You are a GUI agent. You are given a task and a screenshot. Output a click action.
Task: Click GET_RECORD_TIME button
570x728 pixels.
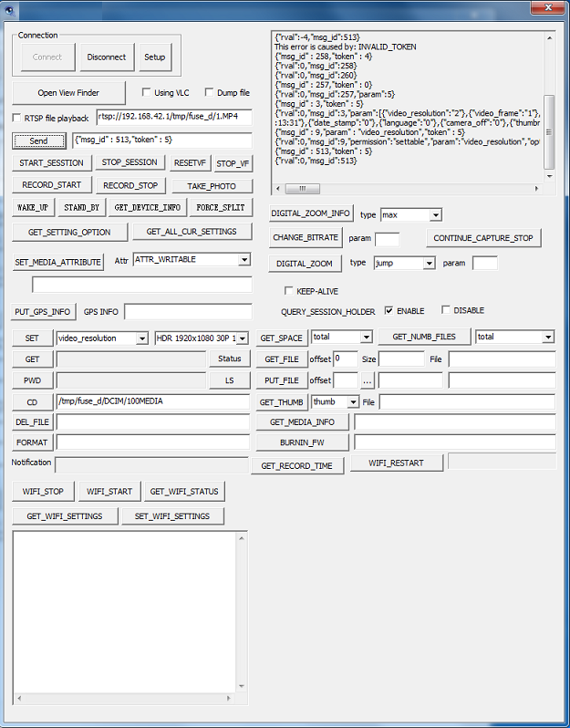(x=297, y=465)
